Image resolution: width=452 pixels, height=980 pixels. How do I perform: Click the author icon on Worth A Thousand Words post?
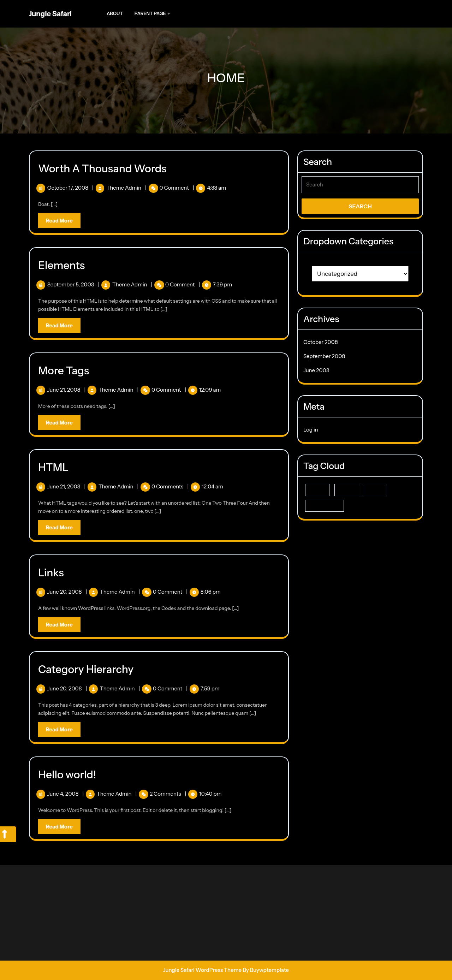pos(100,188)
